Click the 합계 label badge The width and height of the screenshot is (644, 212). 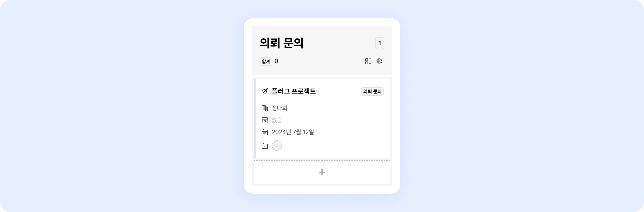(x=266, y=62)
